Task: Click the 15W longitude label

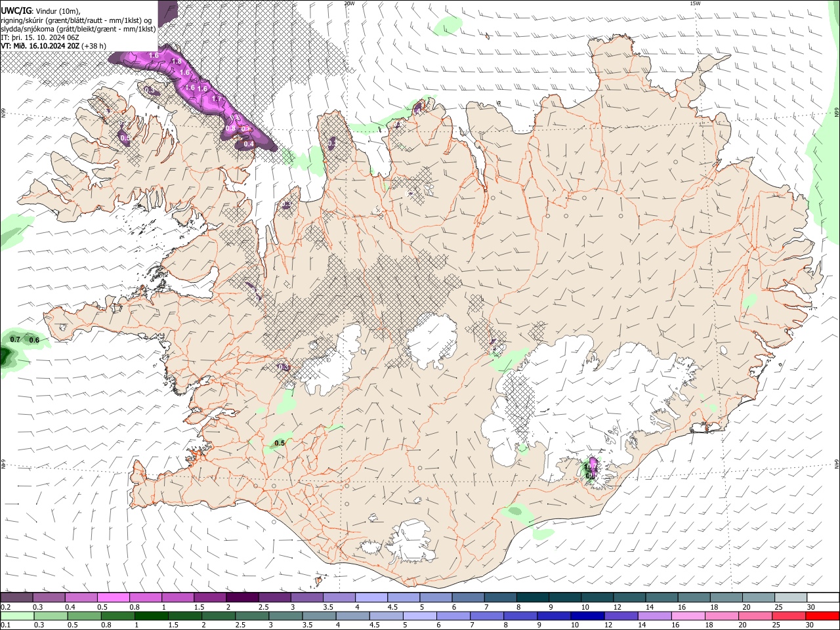Action: click(695, 3)
